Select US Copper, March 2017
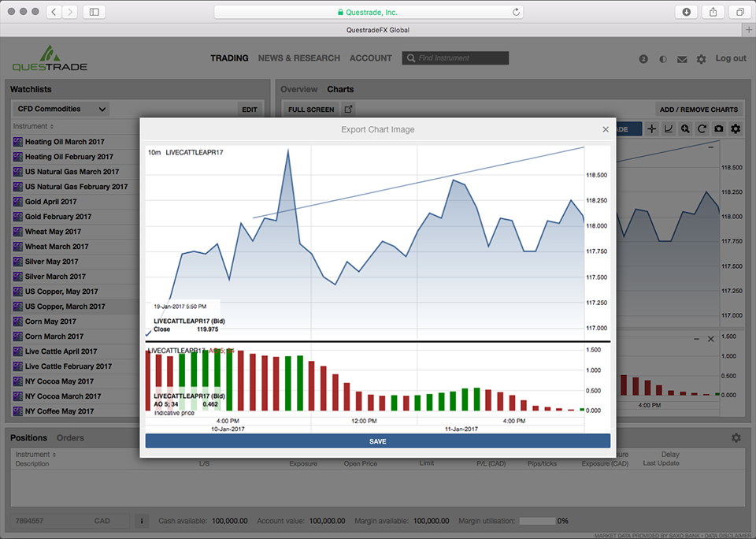The width and height of the screenshot is (756, 539). pos(65,307)
